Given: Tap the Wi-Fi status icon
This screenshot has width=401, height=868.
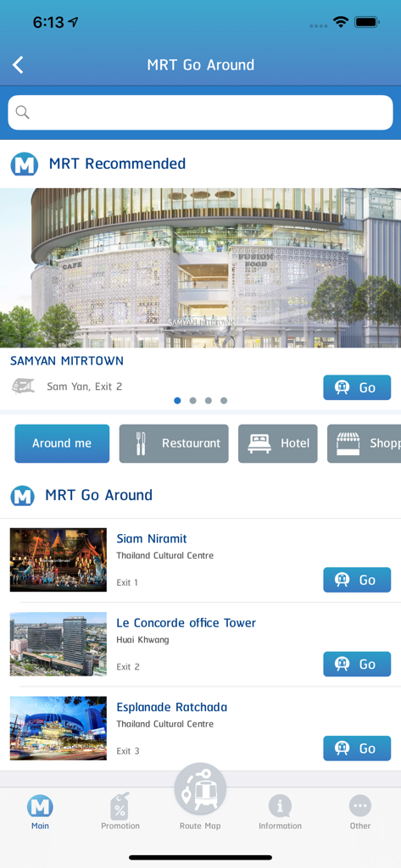Looking at the screenshot, I should (340, 22).
